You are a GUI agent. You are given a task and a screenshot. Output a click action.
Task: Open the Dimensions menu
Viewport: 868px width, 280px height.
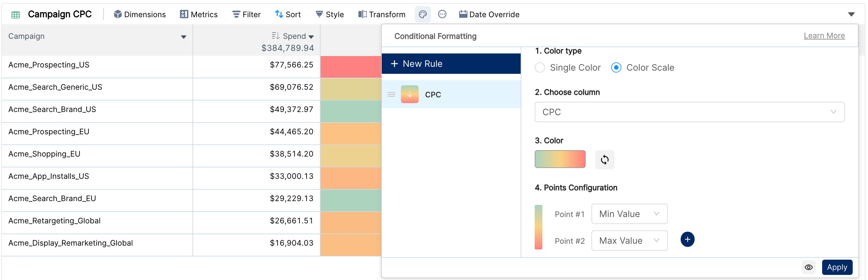(x=140, y=14)
